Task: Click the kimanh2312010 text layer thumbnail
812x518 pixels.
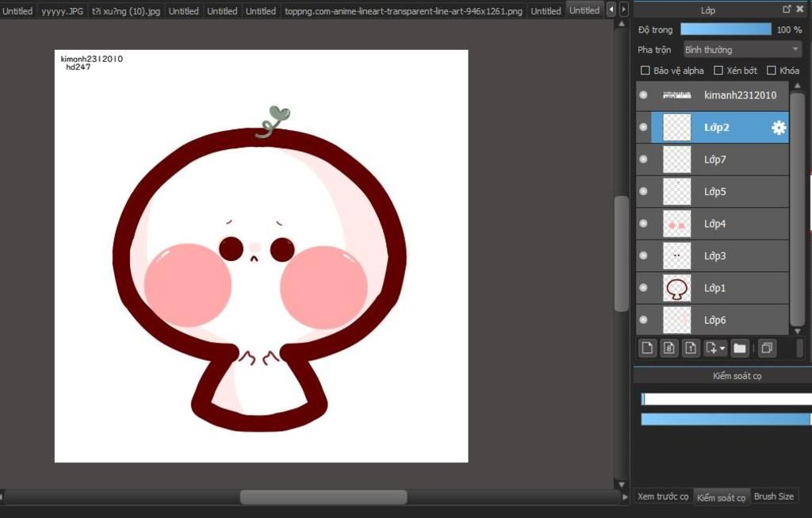Action: 677,94
